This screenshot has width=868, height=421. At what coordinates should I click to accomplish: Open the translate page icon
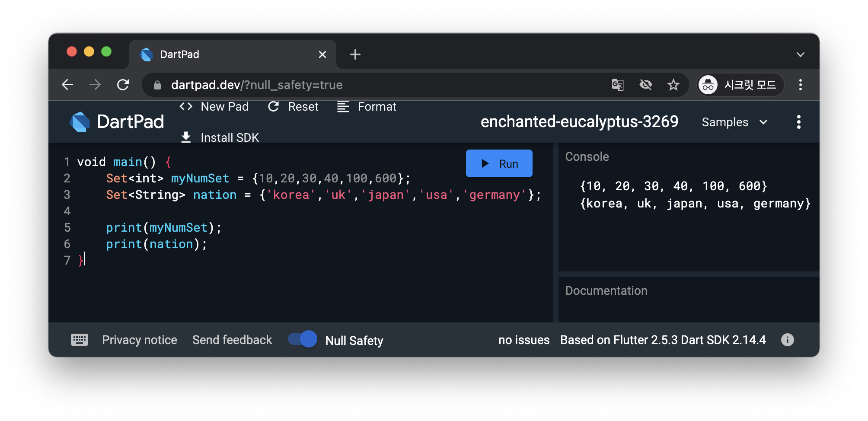[618, 85]
